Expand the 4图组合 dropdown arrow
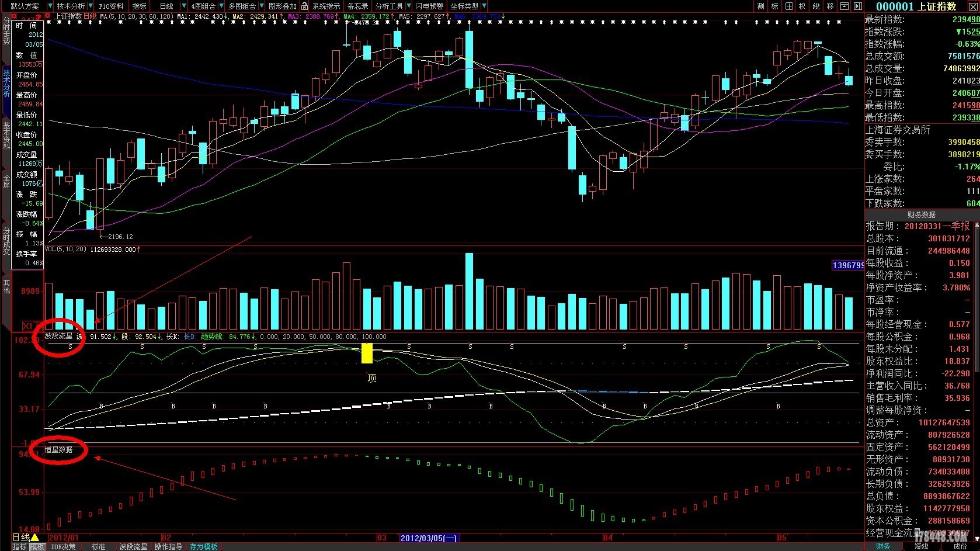This screenshot has height=551, width=980. [x=221, y=6]
